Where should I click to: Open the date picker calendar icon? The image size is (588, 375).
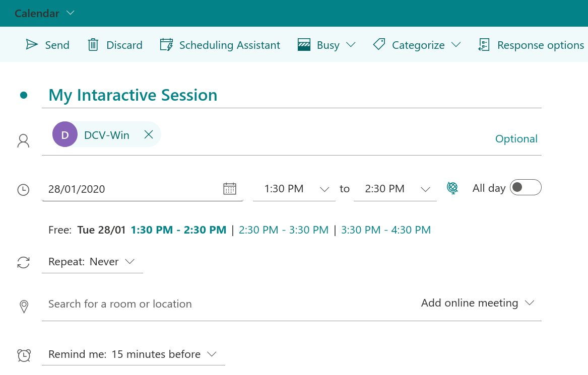229,189
